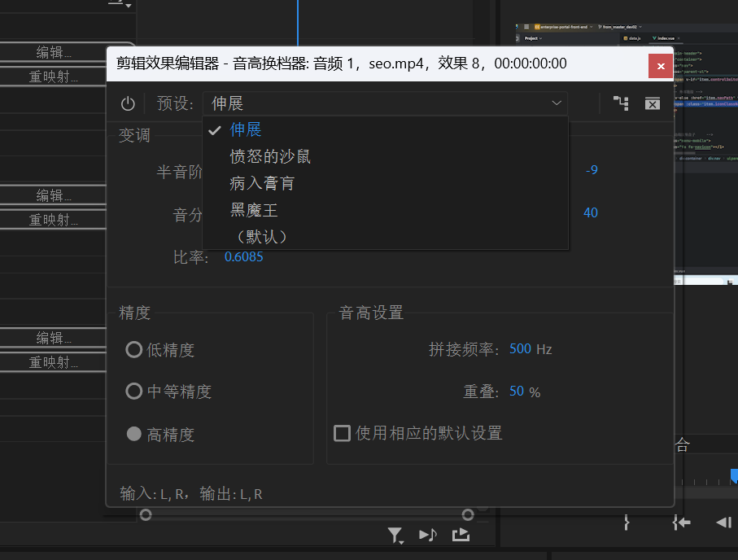The width and height of the screenshot is (738, 560).
Task: Choose the 黑魔王 preset
Action: point(254,210)
